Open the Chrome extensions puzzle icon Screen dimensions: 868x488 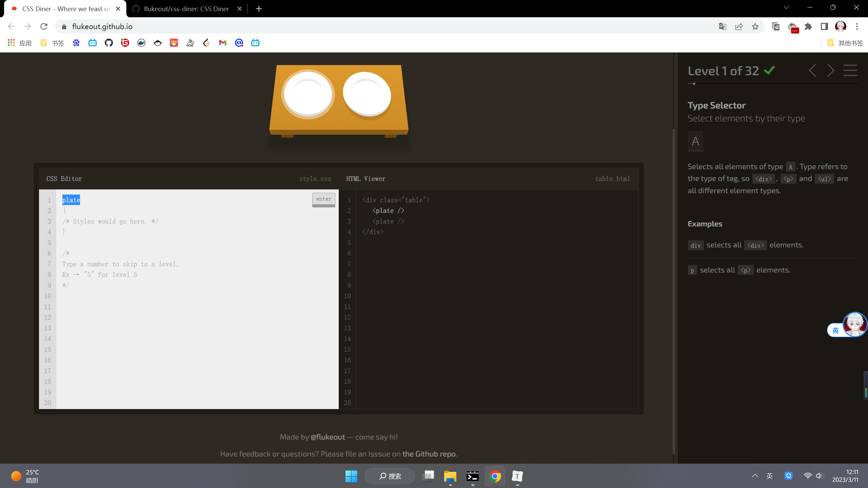[808, 26]
